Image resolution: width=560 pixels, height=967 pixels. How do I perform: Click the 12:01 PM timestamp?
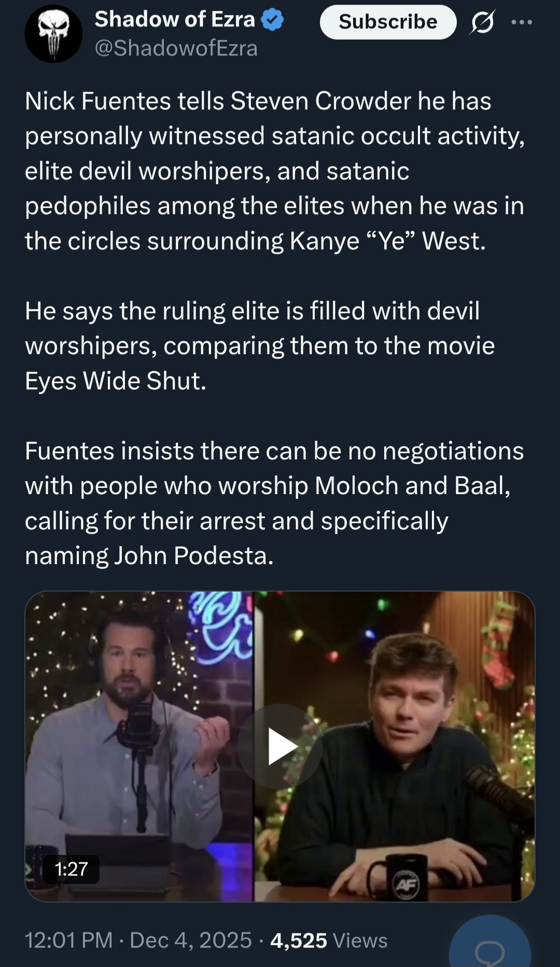[x=68, y=940]
